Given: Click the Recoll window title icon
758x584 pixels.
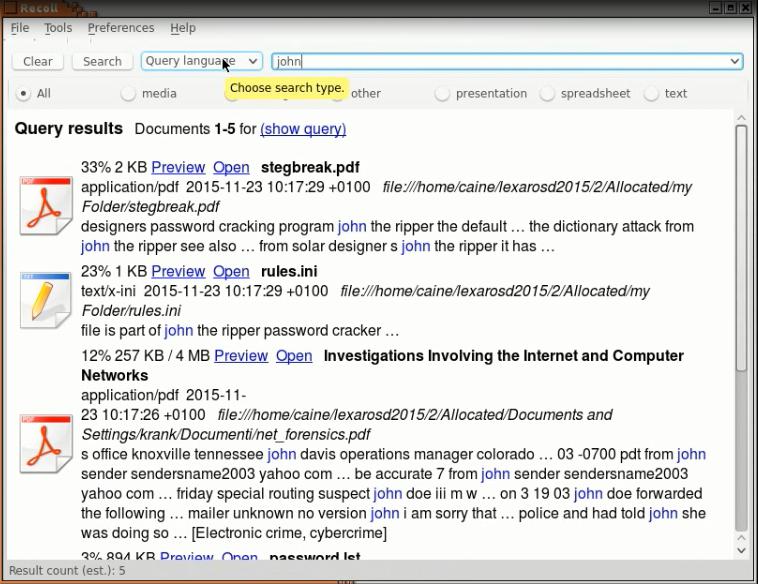Looking at the screenshot, I should tap(10, 8).
